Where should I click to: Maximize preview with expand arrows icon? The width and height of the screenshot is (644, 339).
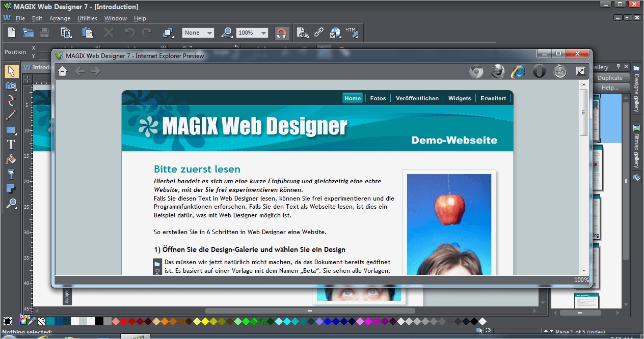(x=581, y=71)
